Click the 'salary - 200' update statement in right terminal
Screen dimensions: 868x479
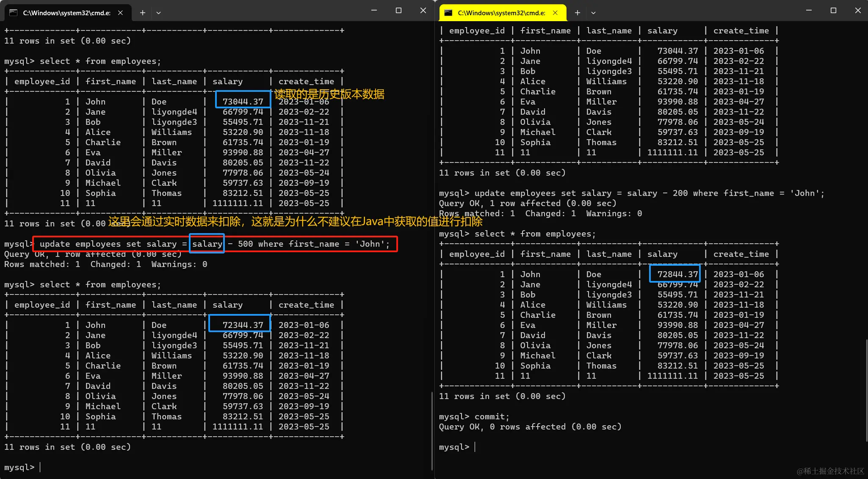coord(650,193)
